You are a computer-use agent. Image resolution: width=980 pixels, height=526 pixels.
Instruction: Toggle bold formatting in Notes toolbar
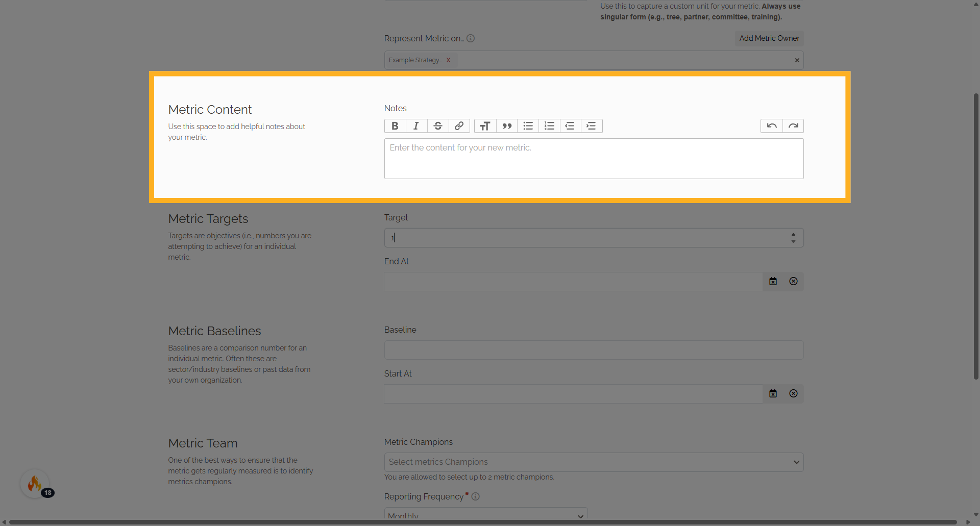395,126
